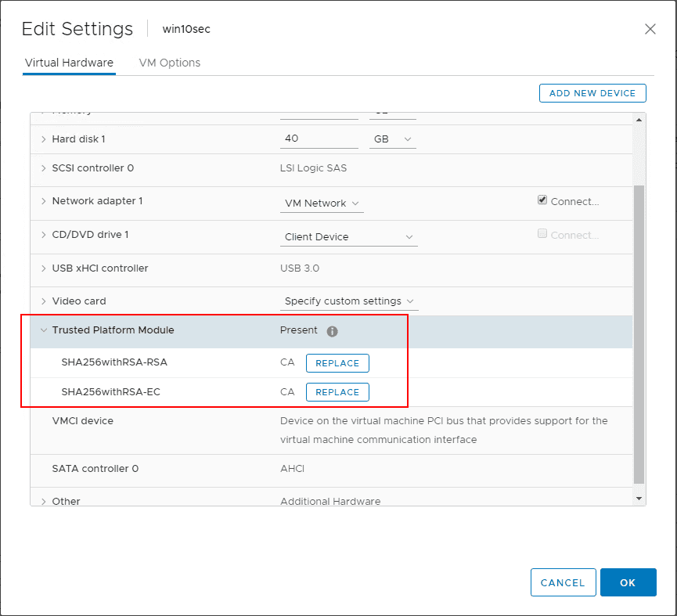Open the Specify custom settings dropdown

coord(348,301)
